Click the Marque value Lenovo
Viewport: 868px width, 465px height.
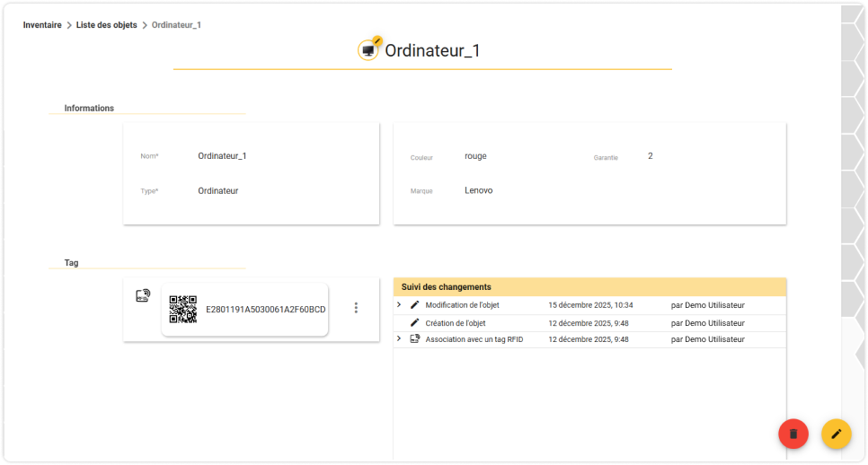[478, 190]
